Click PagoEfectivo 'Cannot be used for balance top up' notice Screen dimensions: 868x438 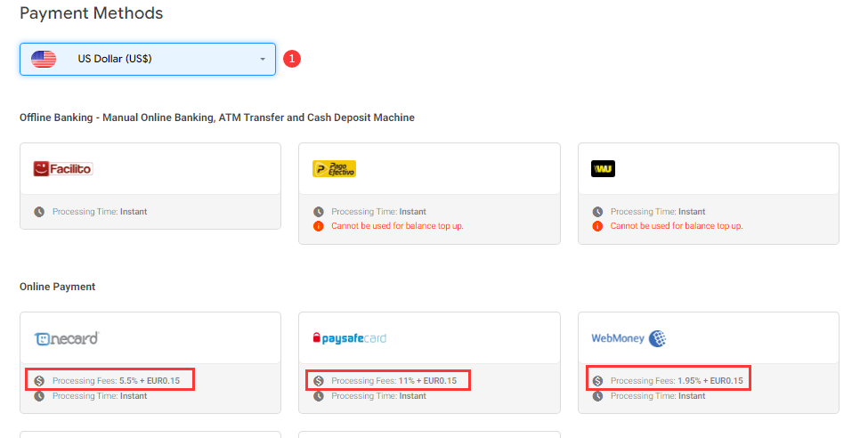pyautogui.click(x=397, y=226)
